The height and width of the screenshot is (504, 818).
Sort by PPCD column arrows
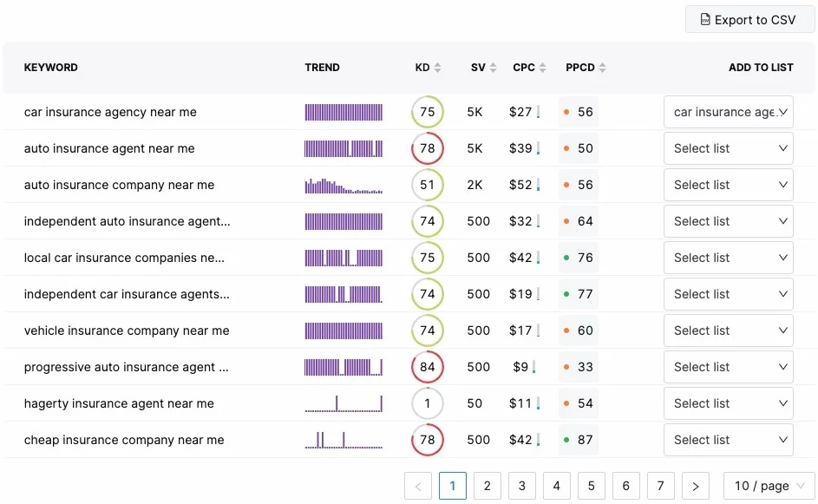(603, 68)
